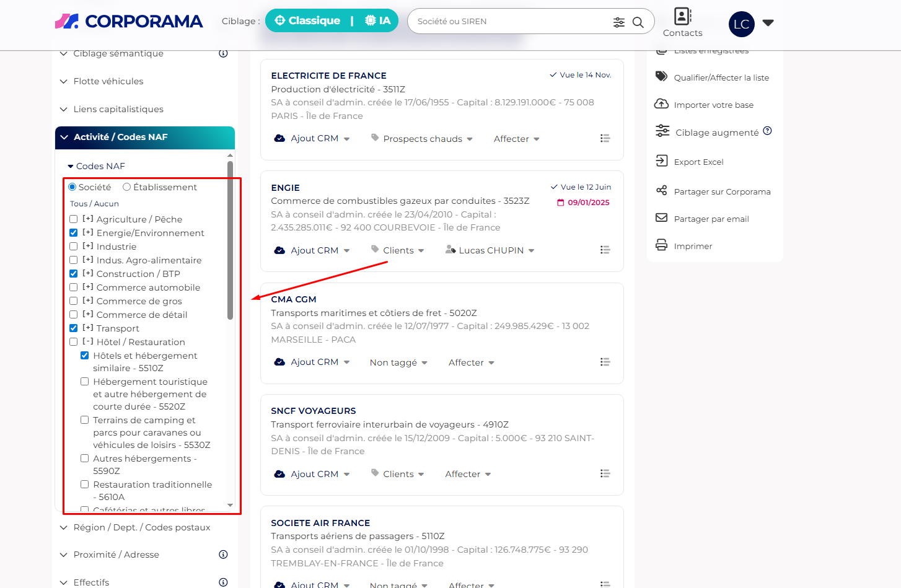
Task: Click the NAF codes list scrollbar
Action: click(230, 240)
